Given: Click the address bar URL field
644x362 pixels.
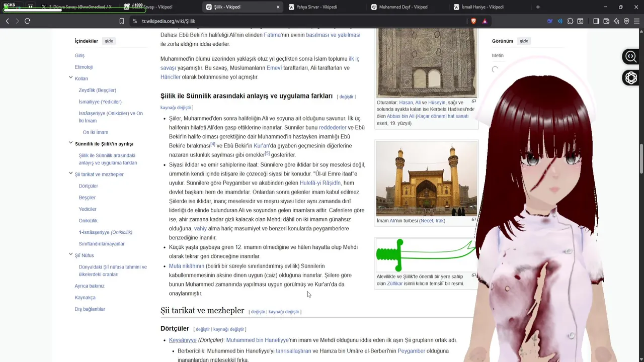Looking at the screenshot, I should pos(302,21).
